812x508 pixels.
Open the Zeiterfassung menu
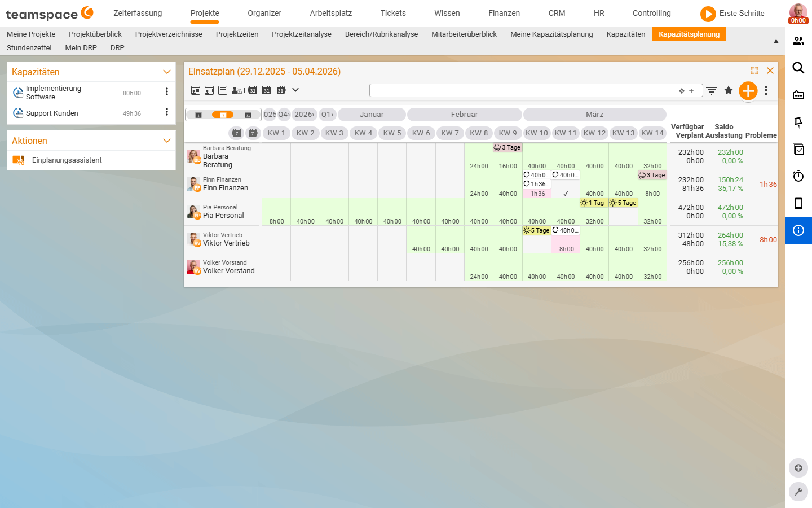pos(138,13)
